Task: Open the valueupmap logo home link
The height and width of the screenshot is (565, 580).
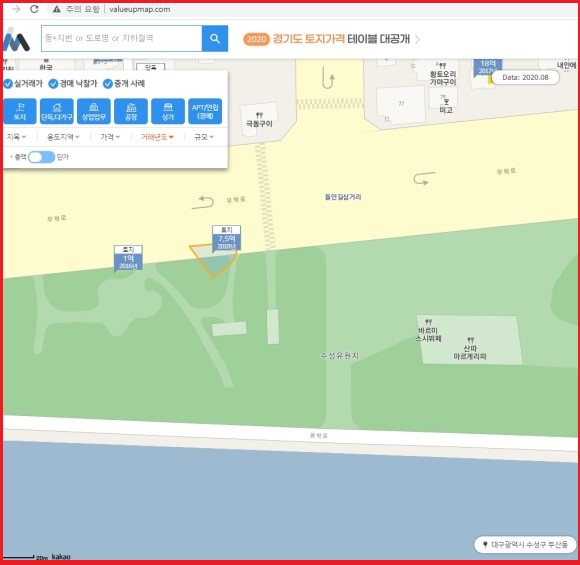Action: point(16,40)
